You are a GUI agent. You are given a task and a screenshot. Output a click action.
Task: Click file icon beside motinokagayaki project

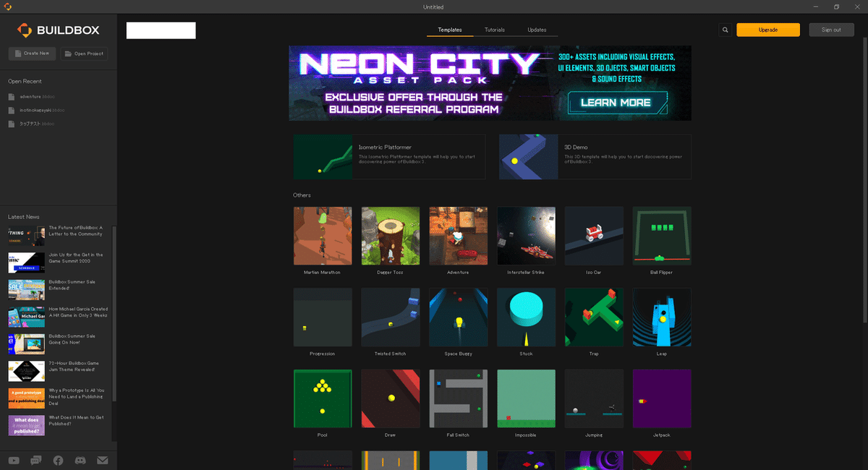coord(12,110)
